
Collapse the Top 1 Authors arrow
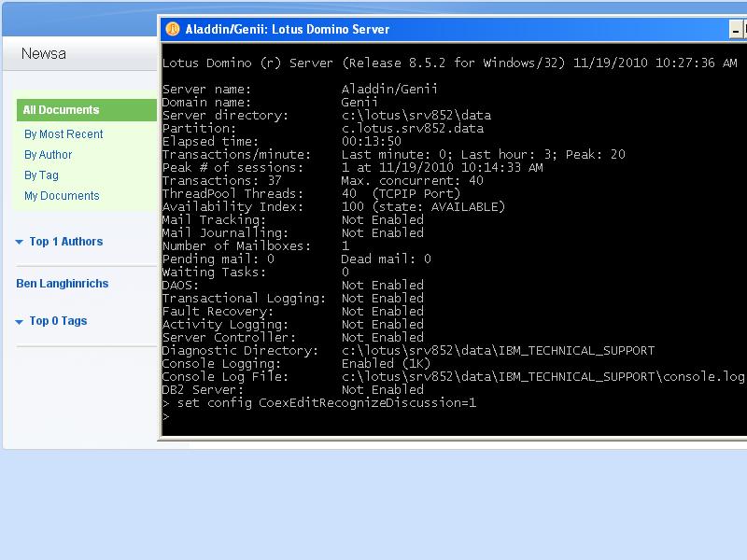[x=20, y=243]
